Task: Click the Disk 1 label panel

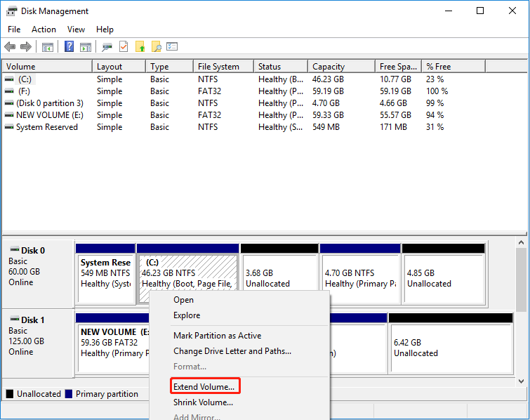Action: 38,343
